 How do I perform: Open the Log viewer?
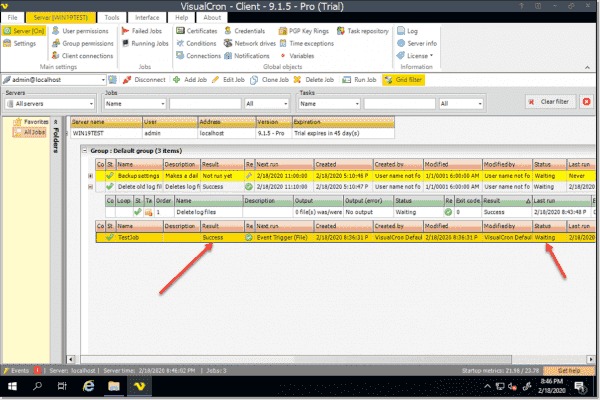pos(408,31)
